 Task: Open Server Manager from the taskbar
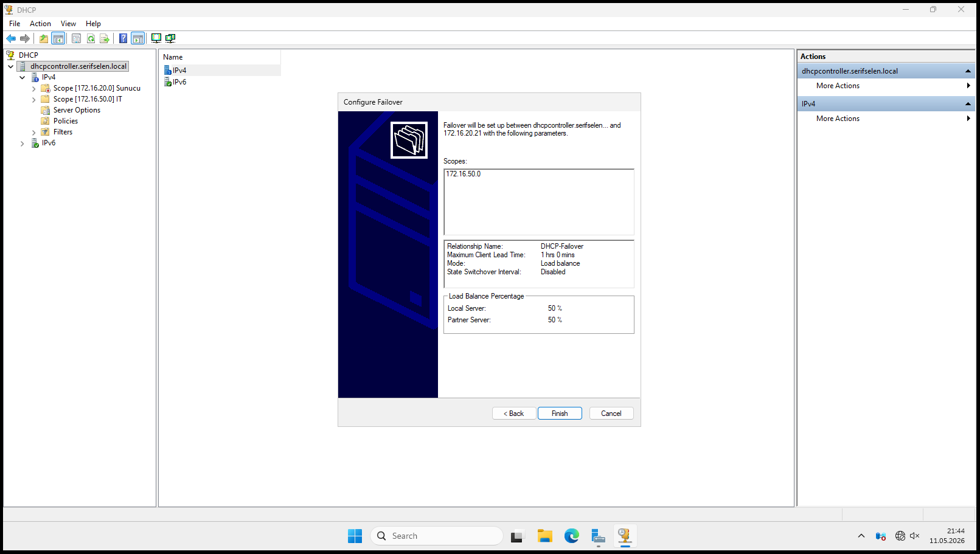click(x=599, y=536)
